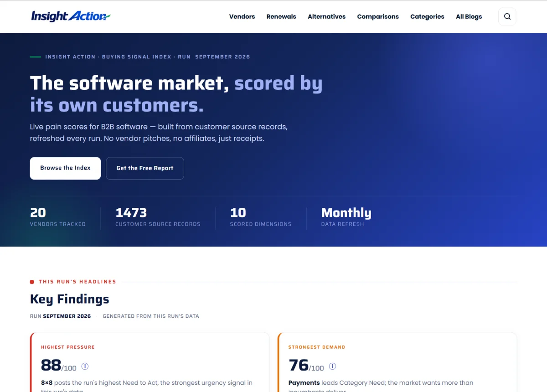Open the Vendors nav item

(x=242, y=16)
